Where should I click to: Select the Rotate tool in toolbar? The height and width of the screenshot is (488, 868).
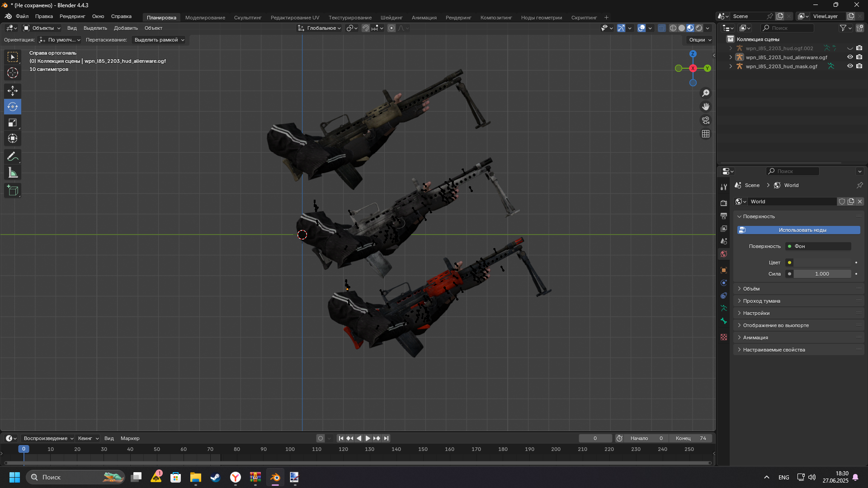(13, 107)
